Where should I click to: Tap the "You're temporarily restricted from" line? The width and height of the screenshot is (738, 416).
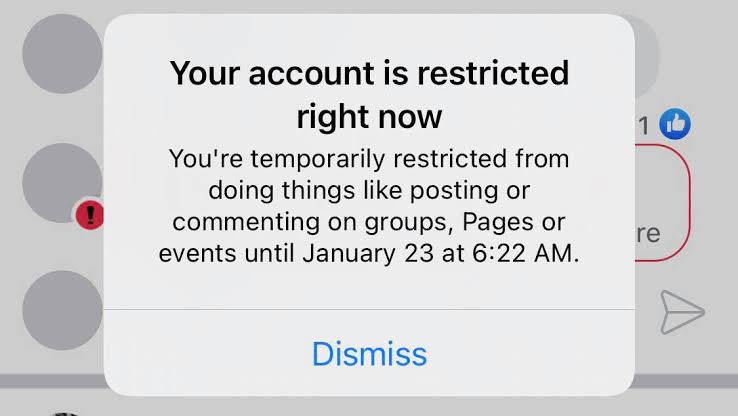(x=369, y=158)
